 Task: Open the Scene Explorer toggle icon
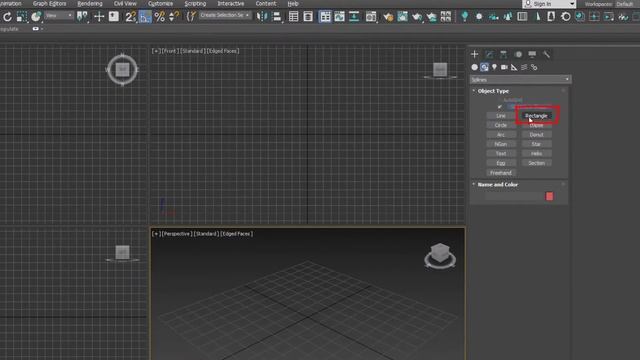[293, 17]
